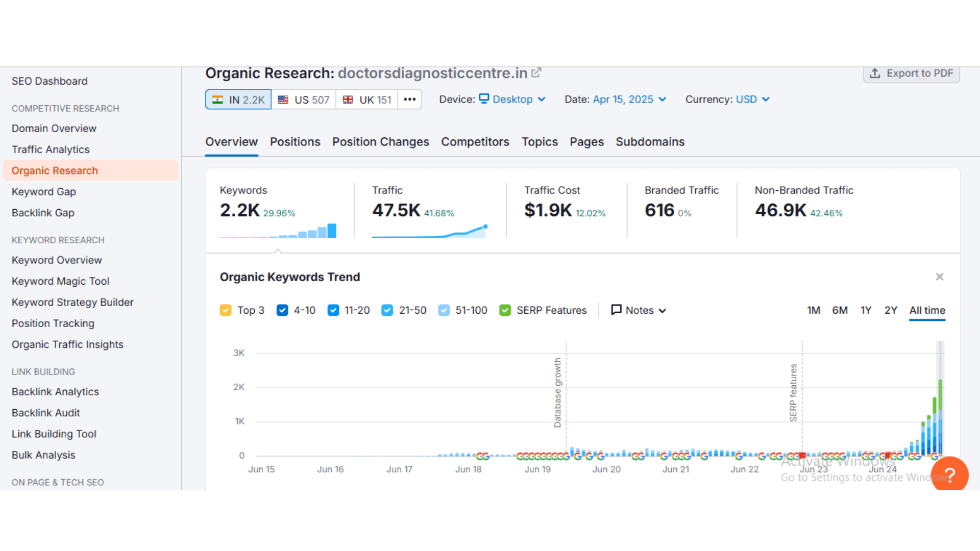
Task: Open the orange help question mark bubble
Action: click(x=949, y=474)
